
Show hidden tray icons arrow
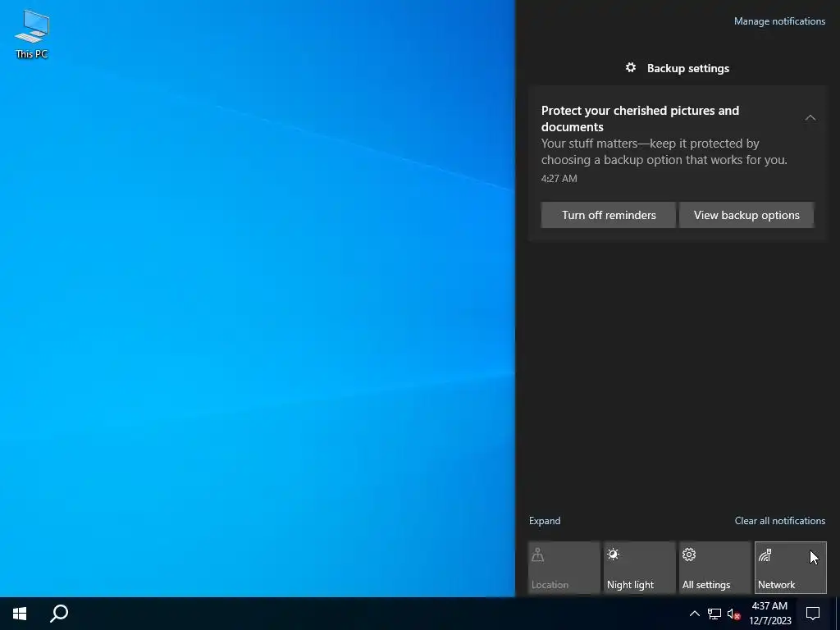694,614
